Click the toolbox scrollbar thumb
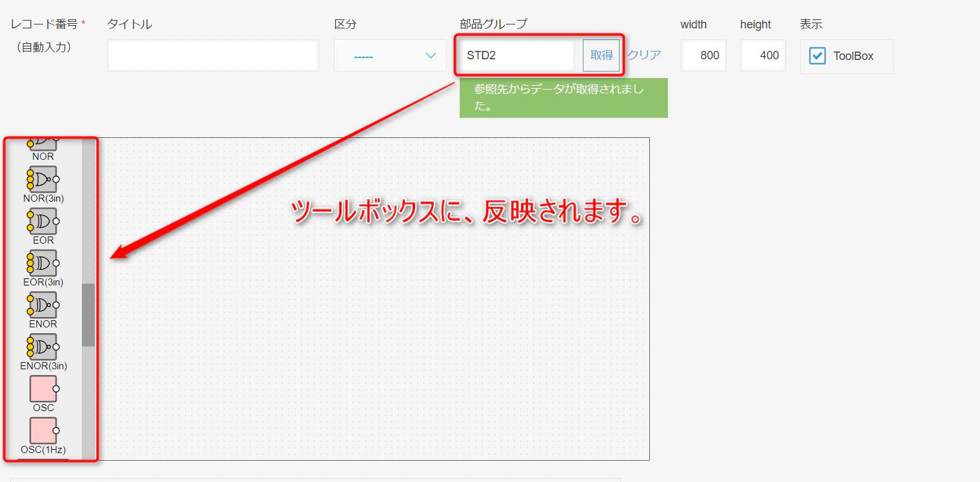Image resolution: width=980 pixels, height=482 pixels. pos(88,315)
